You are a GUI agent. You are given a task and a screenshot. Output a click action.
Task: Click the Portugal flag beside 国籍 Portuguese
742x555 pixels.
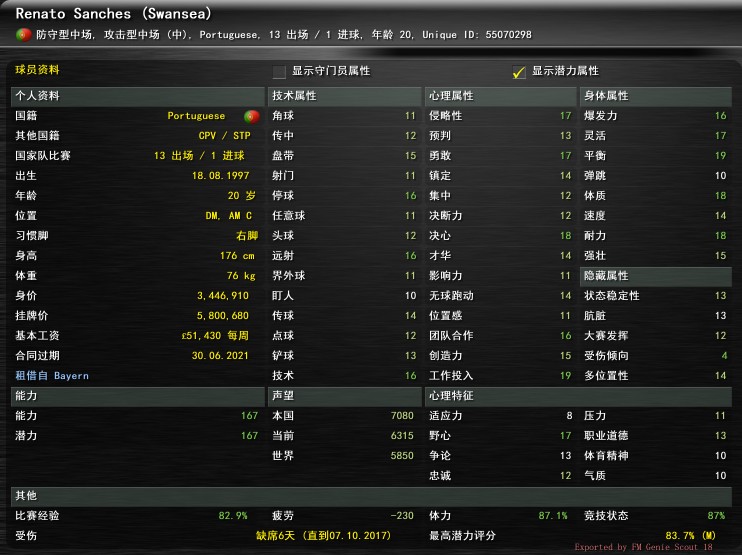(251, 116)
